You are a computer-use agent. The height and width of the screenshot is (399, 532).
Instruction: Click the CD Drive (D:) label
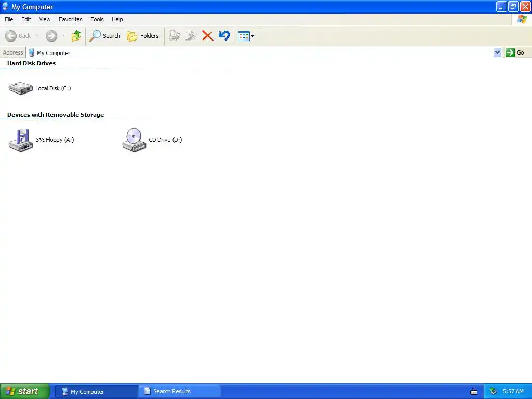pos(165,140)
